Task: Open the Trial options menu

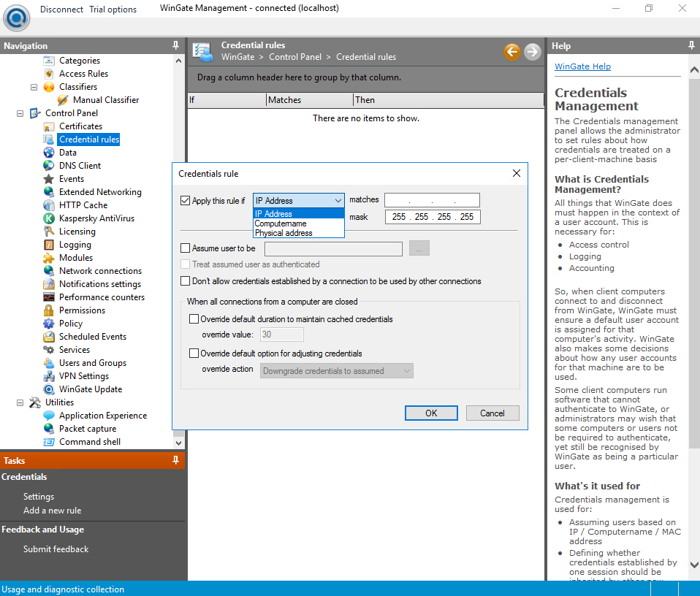Action: click(113, 9)
